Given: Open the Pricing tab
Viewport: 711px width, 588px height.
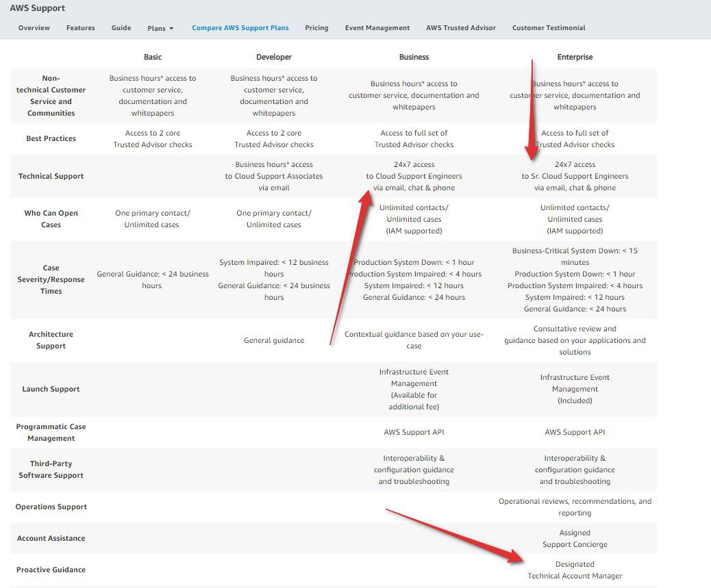Looking at the screenshot, I should click(316, 27).
